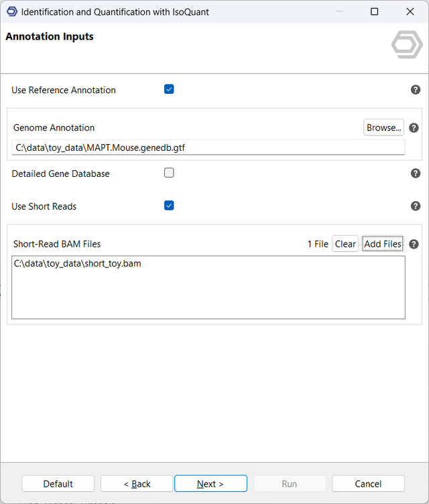The width and height of the screenshot is (429, 504).
Task: Proceed with the Next button
Action: [210, 484]
